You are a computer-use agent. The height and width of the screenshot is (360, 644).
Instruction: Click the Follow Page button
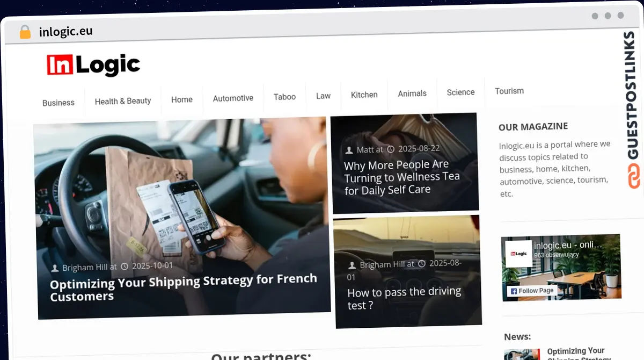click(x=532, y=291)
